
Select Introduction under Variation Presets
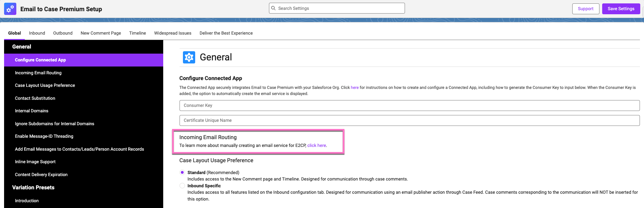pyautogui.click(x=84, y=201)
